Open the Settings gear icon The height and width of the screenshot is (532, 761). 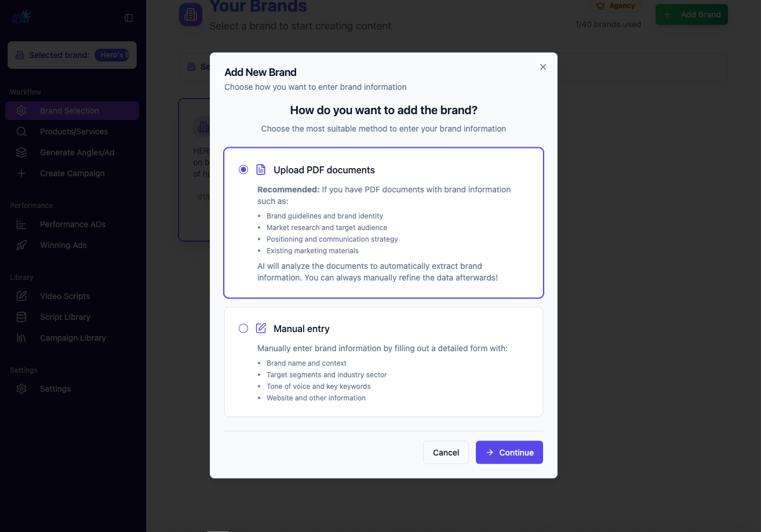[21, 389]
